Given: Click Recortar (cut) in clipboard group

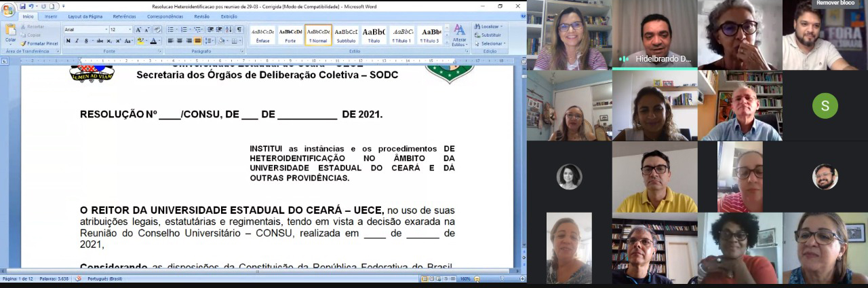Looking at the screenshot, I should pyautogui.click(x=33, y=26).
